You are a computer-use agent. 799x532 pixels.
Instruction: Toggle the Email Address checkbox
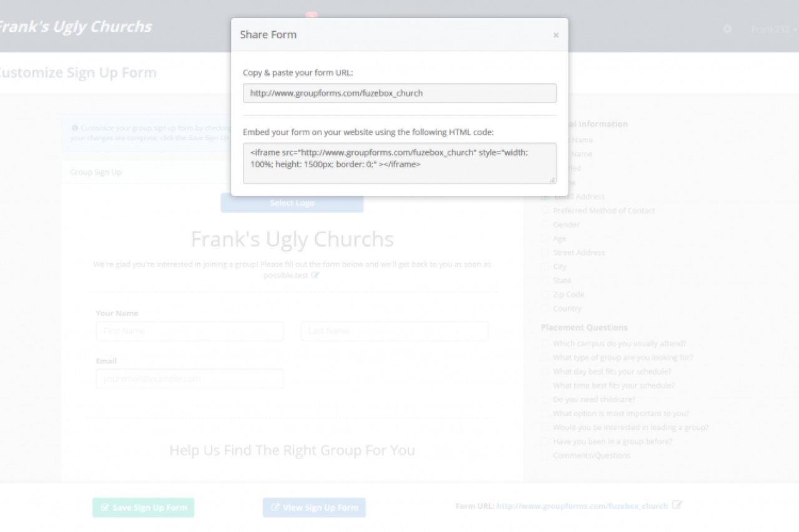coord(545,196)
